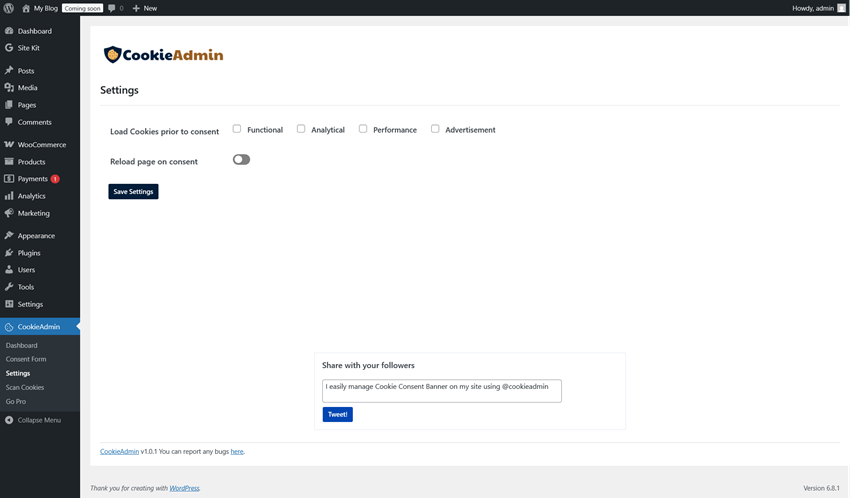Image resolution: width=850 pixels, height=498 pixels.
Task: Click the Payments dollar icon
Action: pos(9,179)
